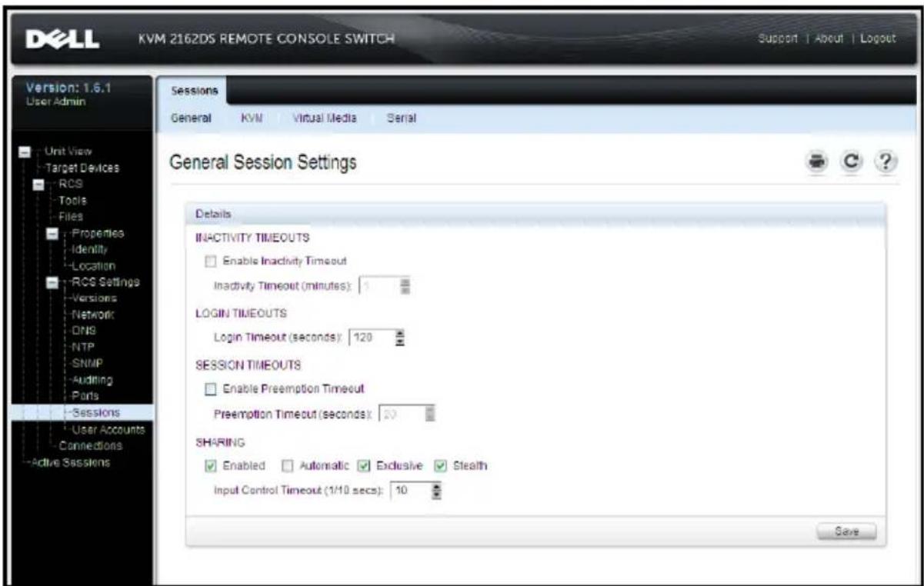Open Network settings in the tree

click(x=93, y=316)
